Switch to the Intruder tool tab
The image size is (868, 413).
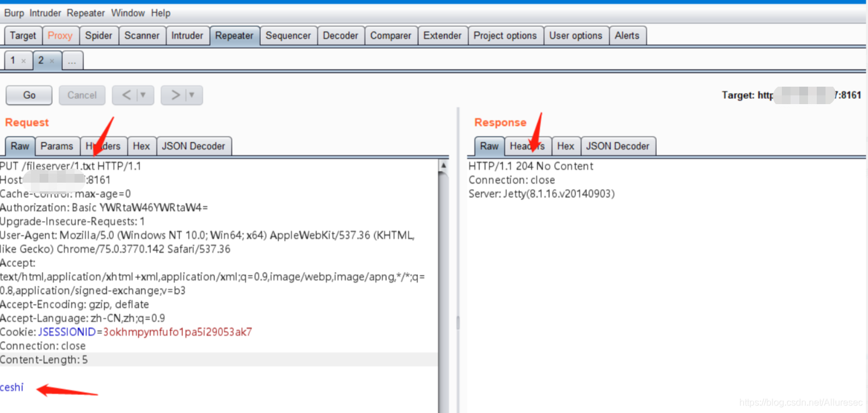(x=187, y=35)
